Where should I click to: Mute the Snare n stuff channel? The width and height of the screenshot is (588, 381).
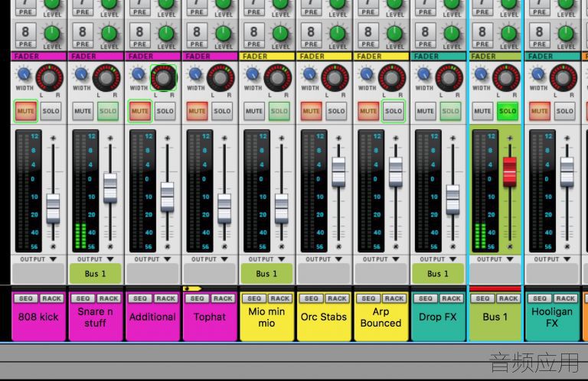pyautogui.click(x=83, y=111)
